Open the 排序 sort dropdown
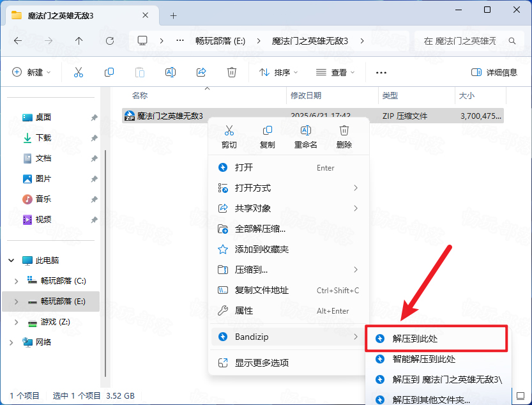532x405 pixels. pos(278,72)
